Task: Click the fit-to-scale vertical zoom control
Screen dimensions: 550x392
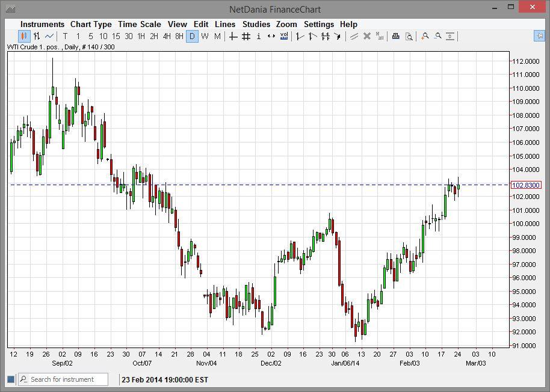Action: tap(451, 35)
